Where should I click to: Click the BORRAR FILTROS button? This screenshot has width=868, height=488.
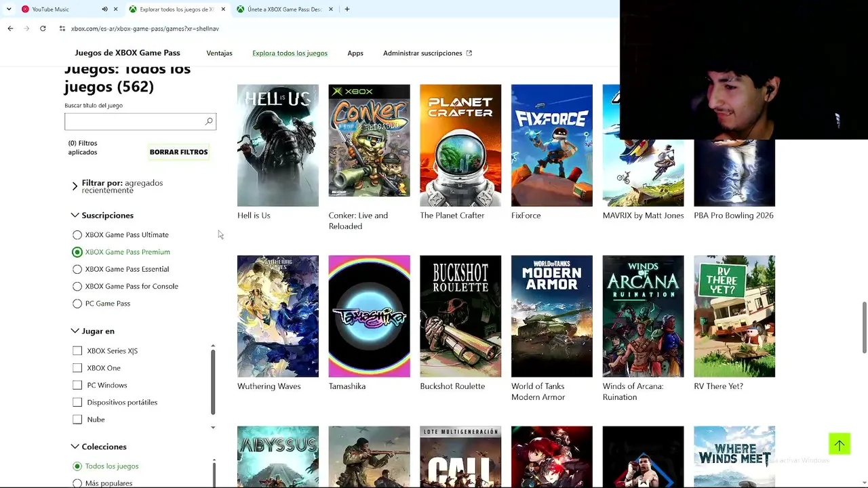tap(178, 152)
